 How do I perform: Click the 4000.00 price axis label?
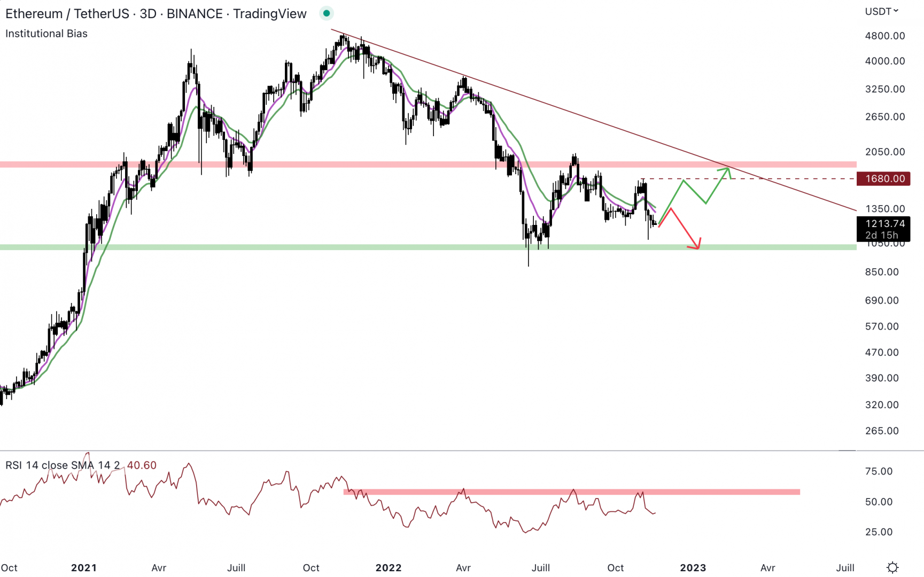[885, 61]
